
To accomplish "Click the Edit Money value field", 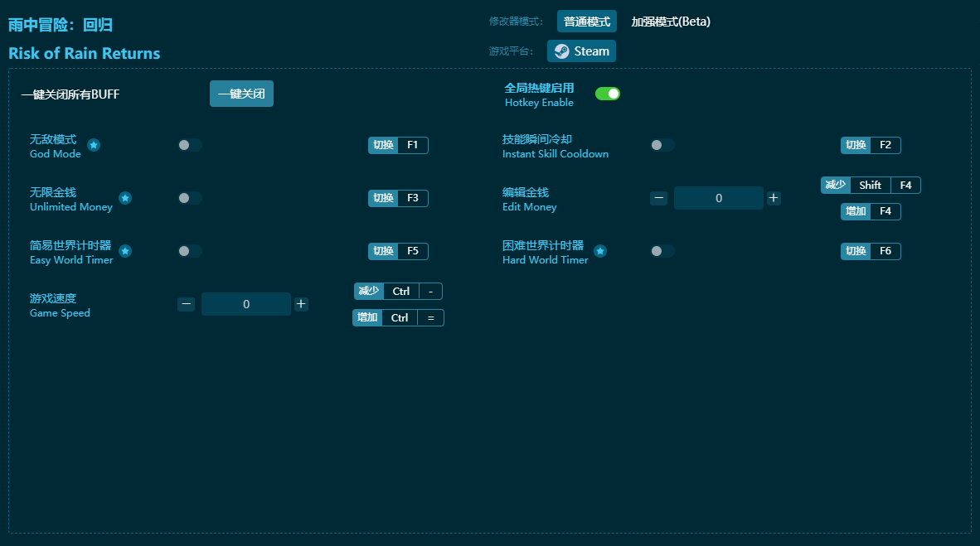I will coord(718,198).
